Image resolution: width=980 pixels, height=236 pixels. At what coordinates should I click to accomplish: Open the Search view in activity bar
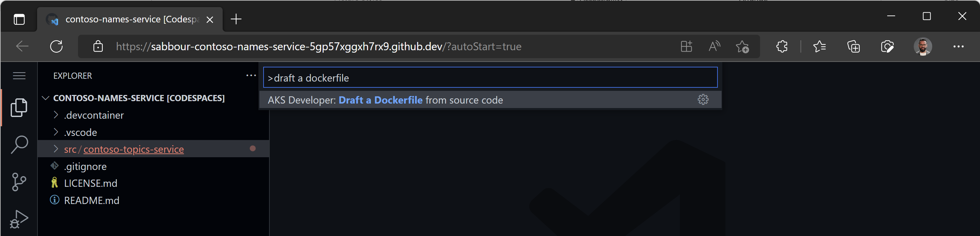coord(19,144)
